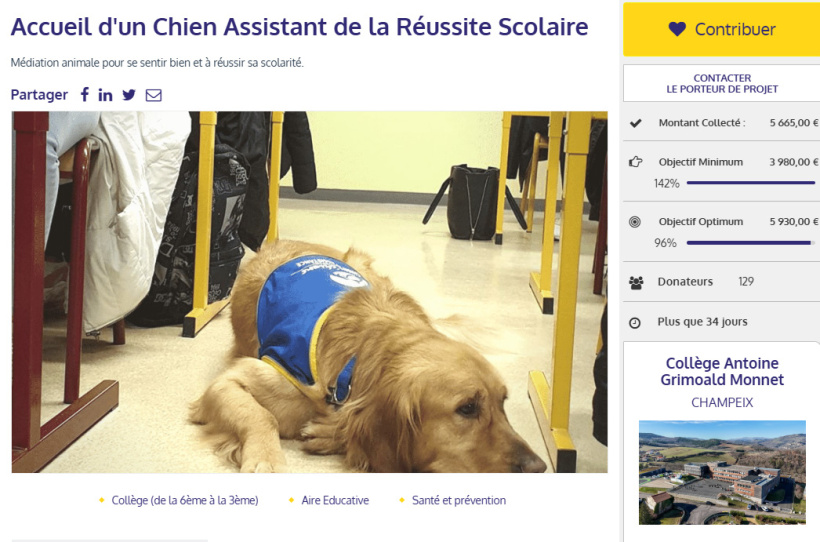
Task: Click the clock icon beside remaining days
Action: coord(635,323)
